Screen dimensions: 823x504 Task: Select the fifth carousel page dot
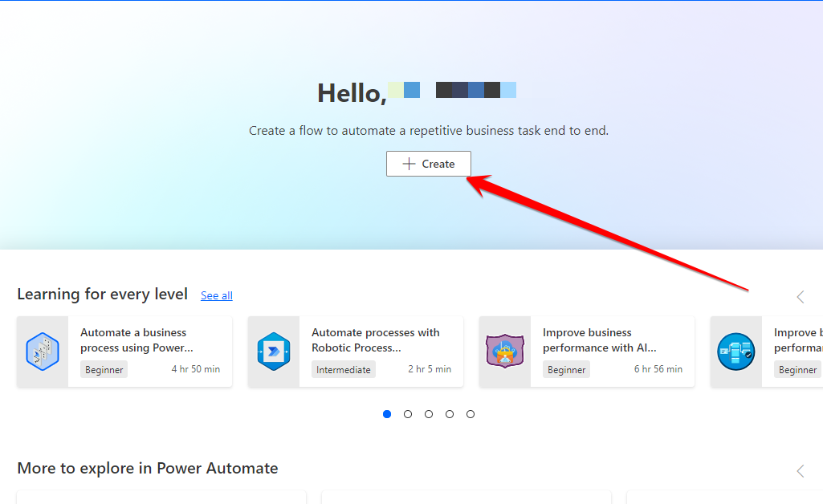(471, 414)
